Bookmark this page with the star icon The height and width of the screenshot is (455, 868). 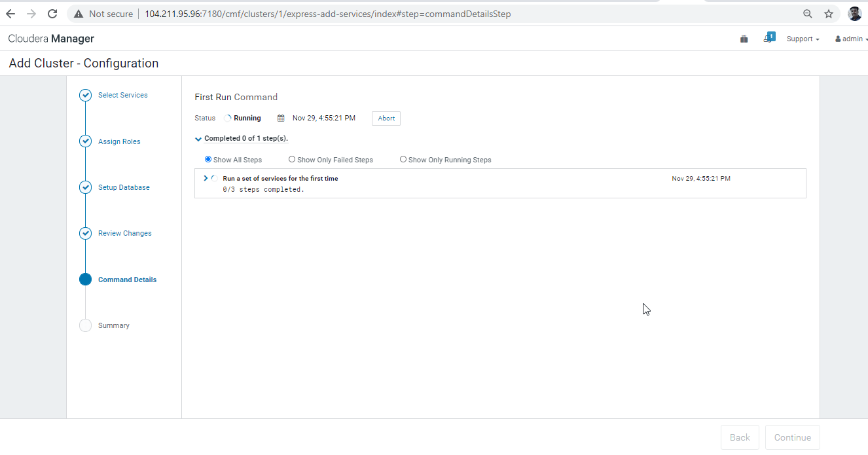click(829, 14)
